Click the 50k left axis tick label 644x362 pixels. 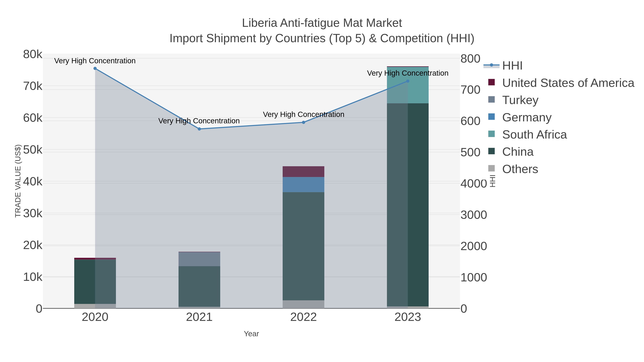tap(33, 150)
